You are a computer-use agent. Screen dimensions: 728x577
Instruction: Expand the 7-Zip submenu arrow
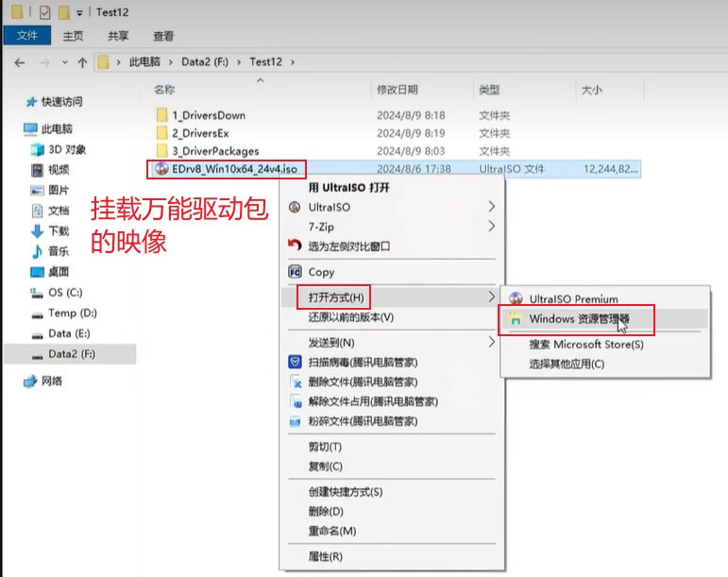491,227
